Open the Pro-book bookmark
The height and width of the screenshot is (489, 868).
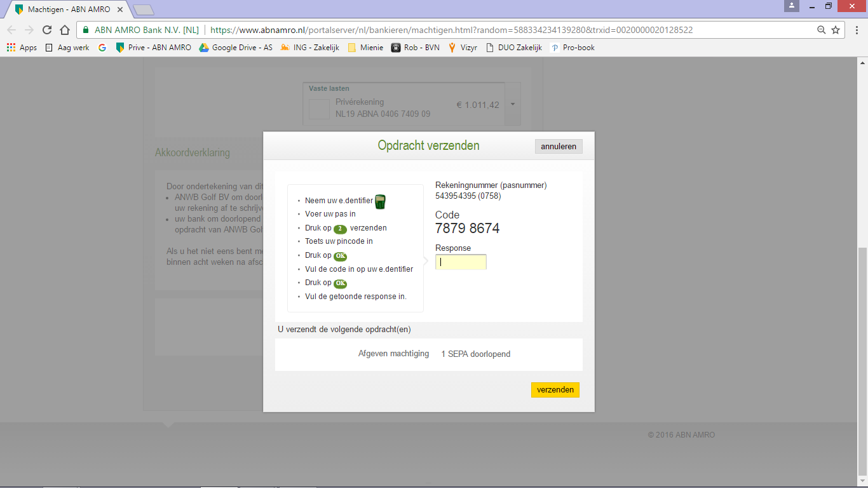pos(573,48)
